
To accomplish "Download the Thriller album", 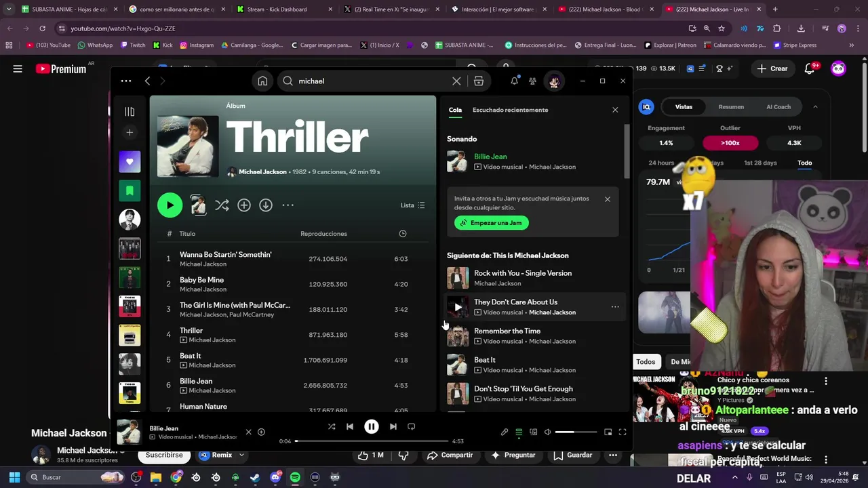I will click(266, 205).
